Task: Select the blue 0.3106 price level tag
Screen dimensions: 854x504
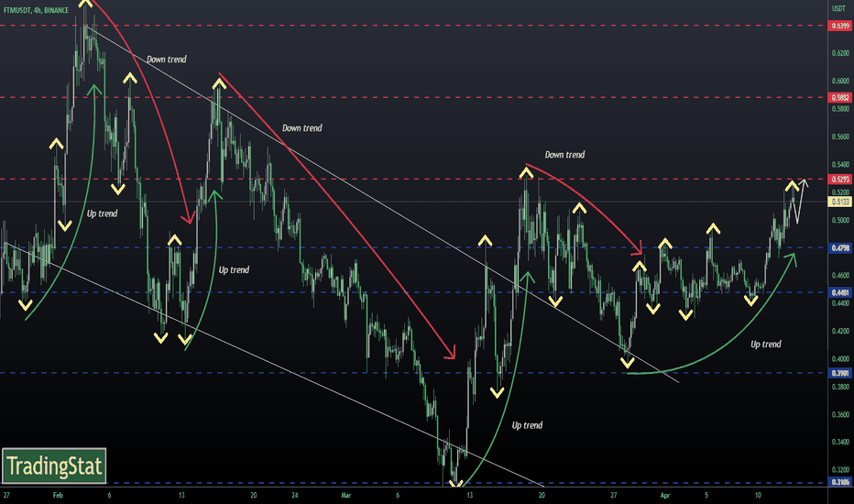Action: point(840,482)
